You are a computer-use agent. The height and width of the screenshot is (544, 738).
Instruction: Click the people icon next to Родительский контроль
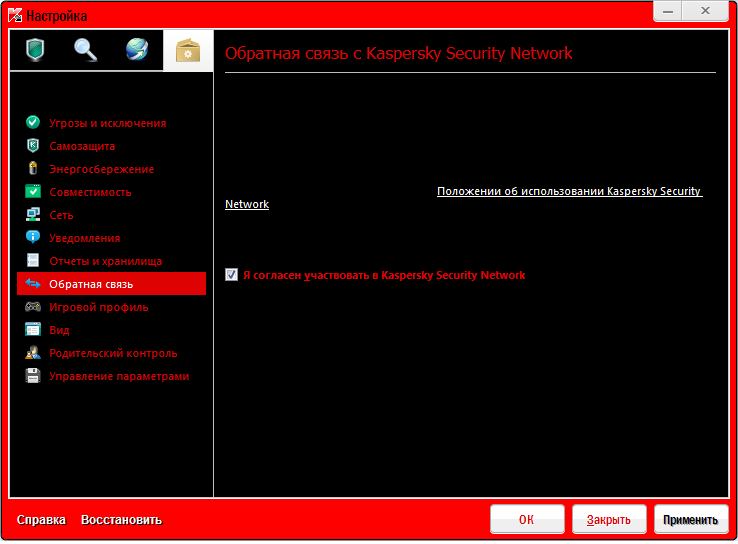pyautogui.click(x=33, y=352)
